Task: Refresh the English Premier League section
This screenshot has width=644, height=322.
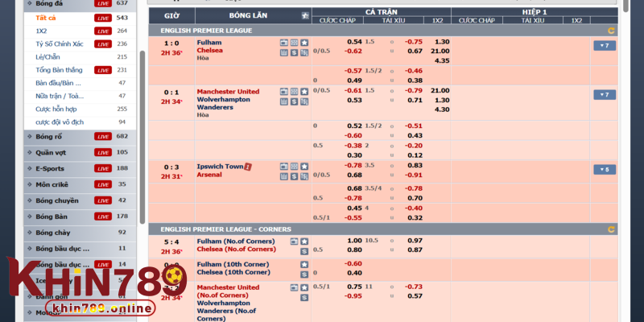Action: click(611, 31)
